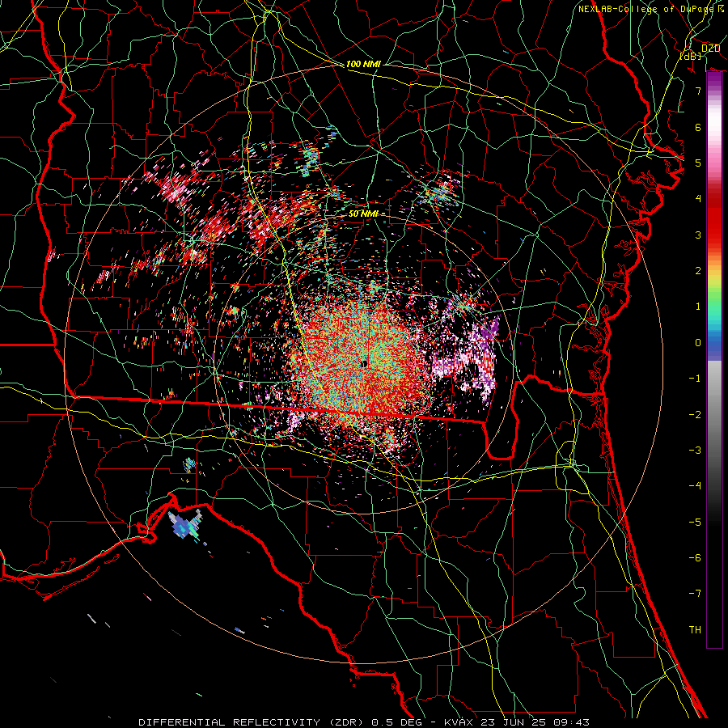Image resolution: width=728 pixels, height=728 pixels.
Task: Click the [dB] unit label
Action: 691,56
